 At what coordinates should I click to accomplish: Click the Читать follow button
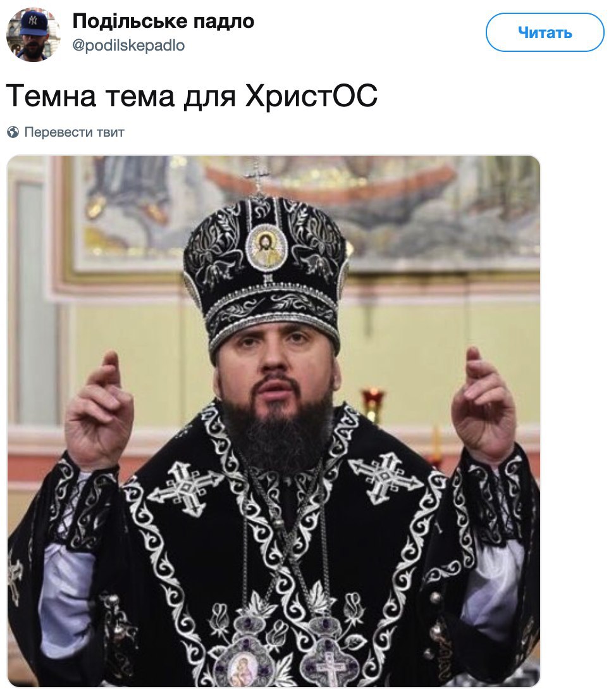tap(545, 32)
